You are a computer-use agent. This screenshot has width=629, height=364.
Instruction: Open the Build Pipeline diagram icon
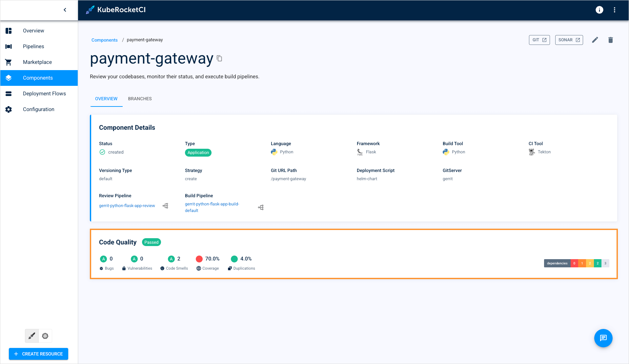click(x=261, y=207)
